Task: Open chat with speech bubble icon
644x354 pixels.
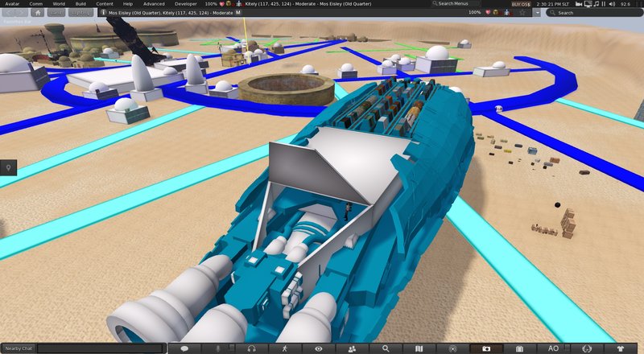Action: (x=185, y=348)
